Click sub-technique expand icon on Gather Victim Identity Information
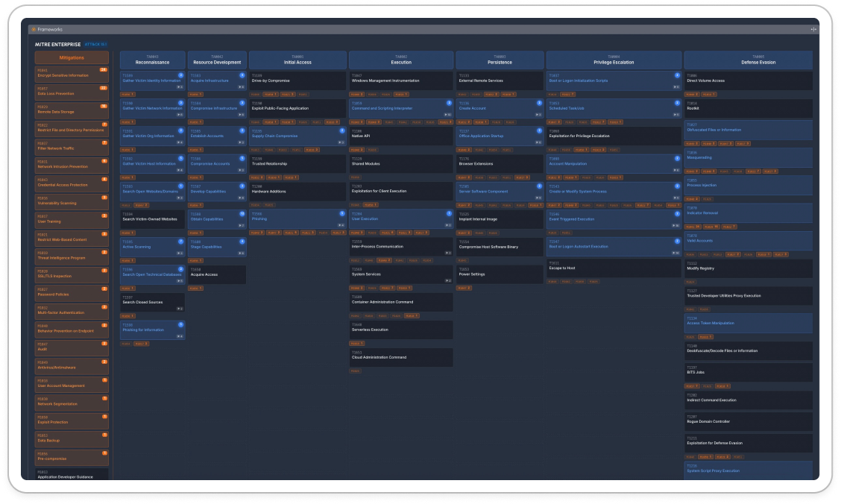 click(x=180, y=86)
